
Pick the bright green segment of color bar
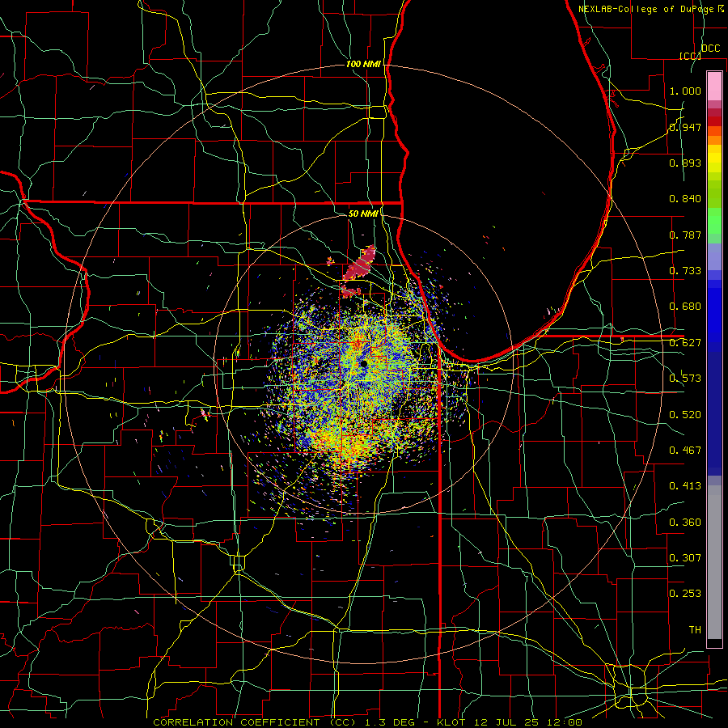point(714,221)
